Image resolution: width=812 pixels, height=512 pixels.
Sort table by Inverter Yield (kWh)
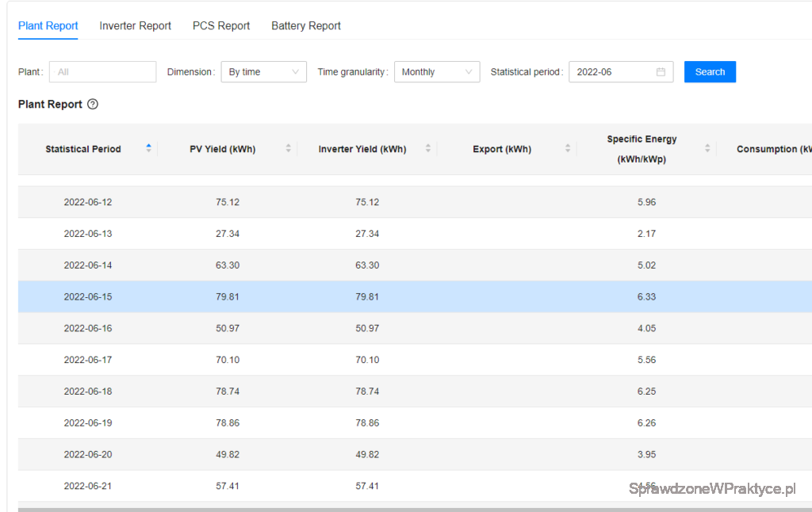click(427, 149)
